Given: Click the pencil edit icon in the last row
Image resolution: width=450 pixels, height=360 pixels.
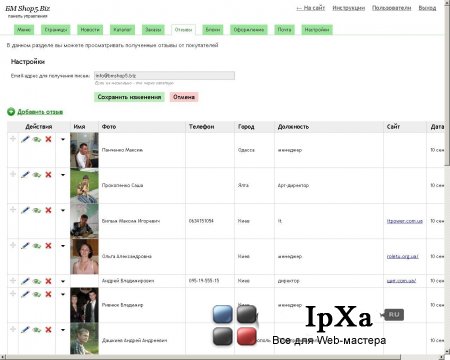Looking at the screenshot, I should tap(25, 330).
